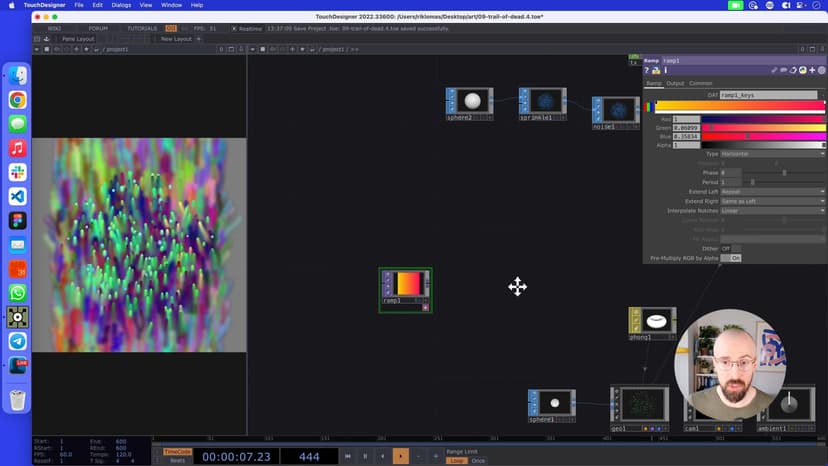Click the sphere2 node thumbnail
The height and width of the screenshot is (466, 828).
point(472,101)
